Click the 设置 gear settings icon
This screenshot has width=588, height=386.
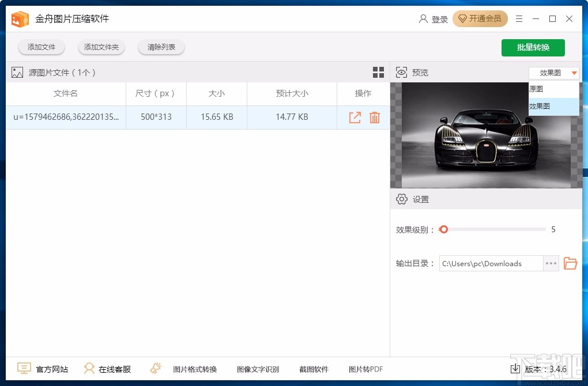click(402, 199)
